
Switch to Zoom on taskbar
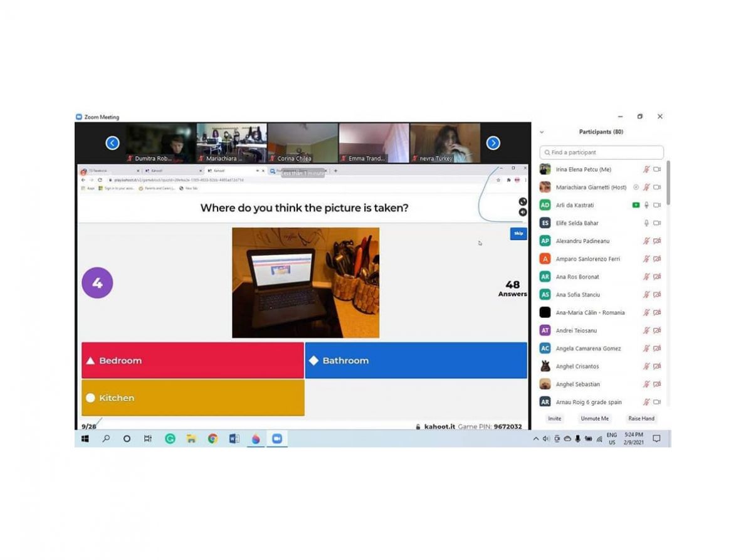277,439
